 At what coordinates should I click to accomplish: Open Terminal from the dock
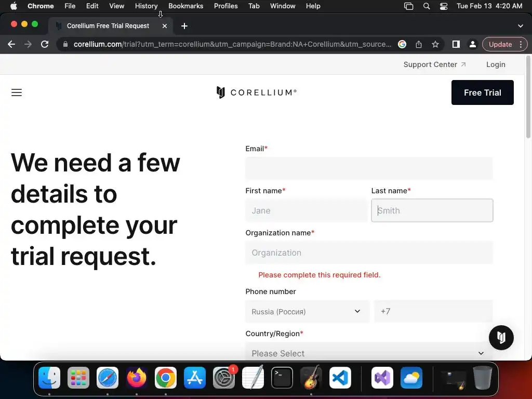[282, 378]
